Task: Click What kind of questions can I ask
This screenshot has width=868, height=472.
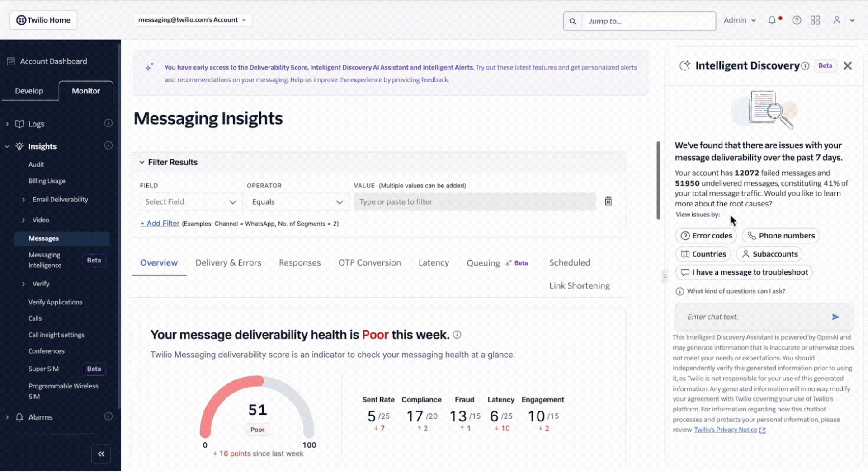Action: (x=731, y=291)
